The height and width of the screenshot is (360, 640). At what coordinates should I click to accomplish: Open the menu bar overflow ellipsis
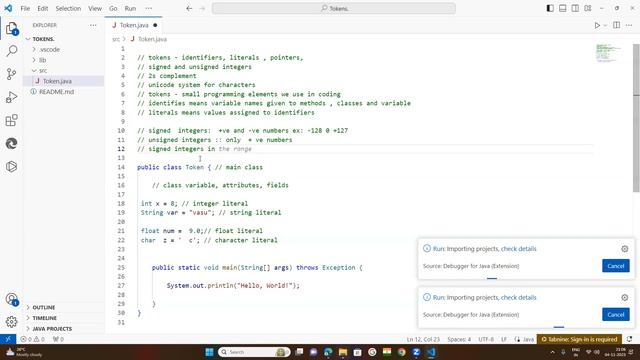coord(149,8)
